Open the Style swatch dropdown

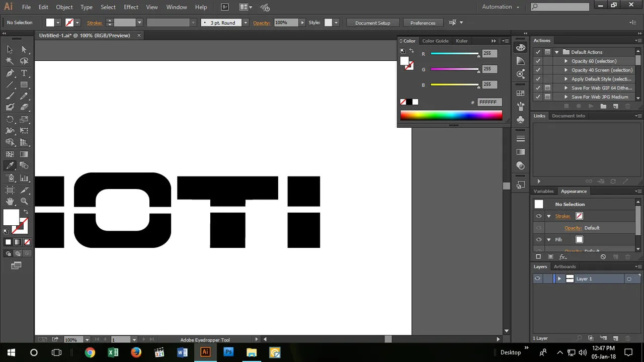(x=336, y=23)
